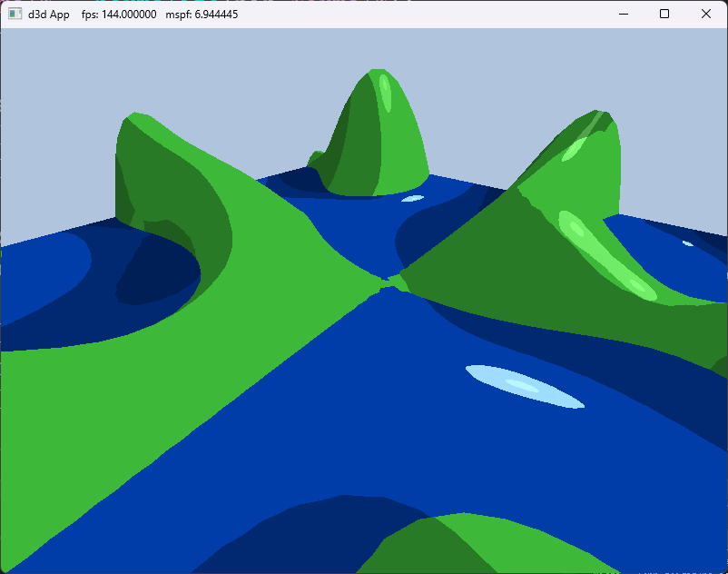The height and width of the screenshot is (574, 728).
Task: Click the d3d App window icon
Action: [15, 14]
